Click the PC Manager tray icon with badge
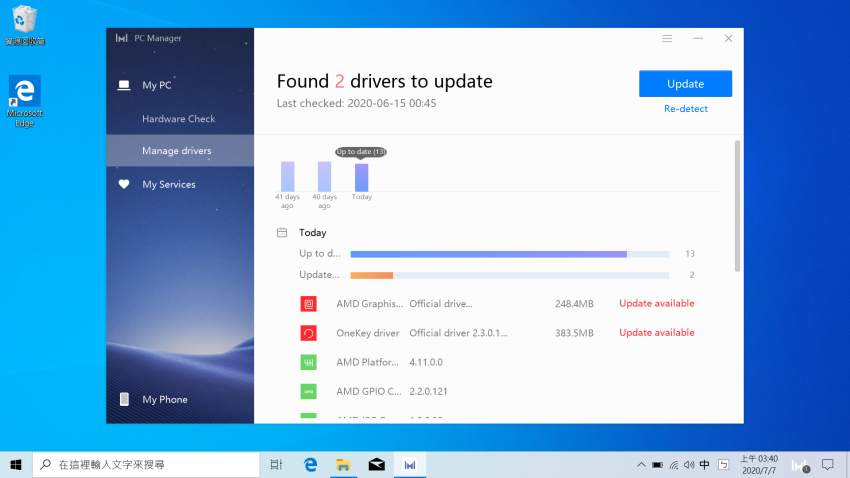 (801, 466)
